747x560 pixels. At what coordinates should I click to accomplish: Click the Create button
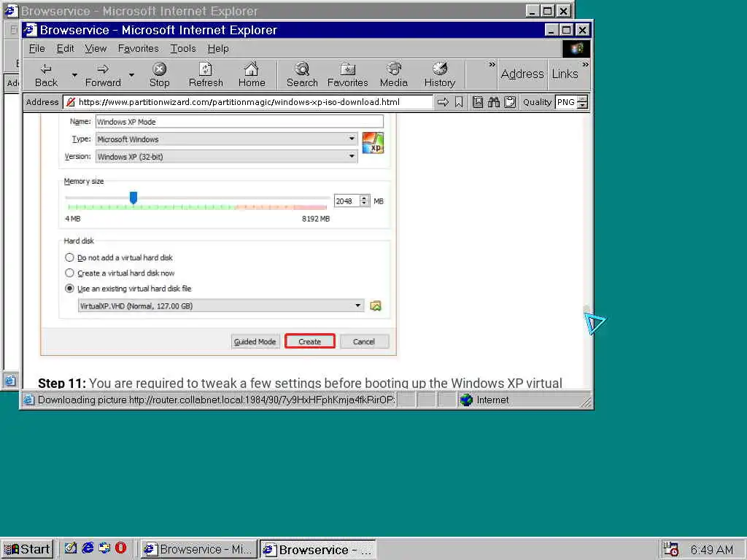click(309, 341)
